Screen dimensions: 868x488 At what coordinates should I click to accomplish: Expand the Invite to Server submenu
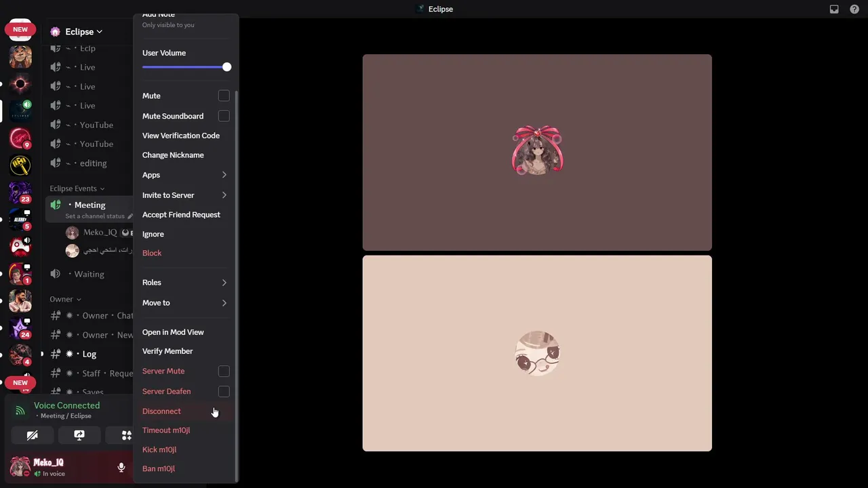(185, 195)
